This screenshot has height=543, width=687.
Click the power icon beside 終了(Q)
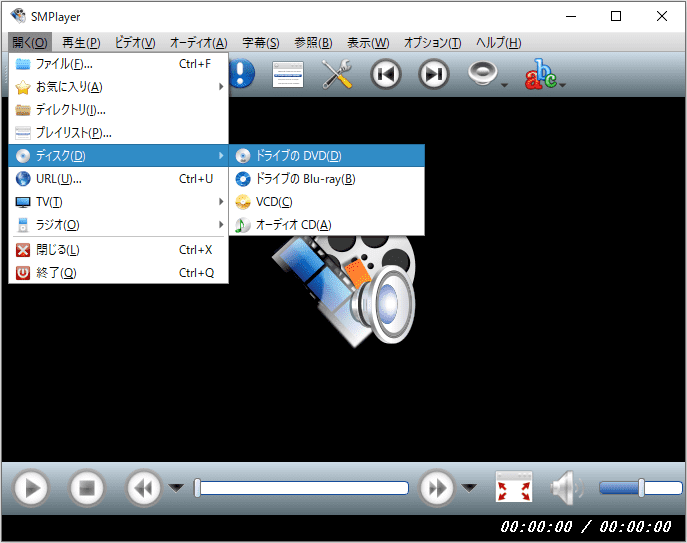coord(23,273)
